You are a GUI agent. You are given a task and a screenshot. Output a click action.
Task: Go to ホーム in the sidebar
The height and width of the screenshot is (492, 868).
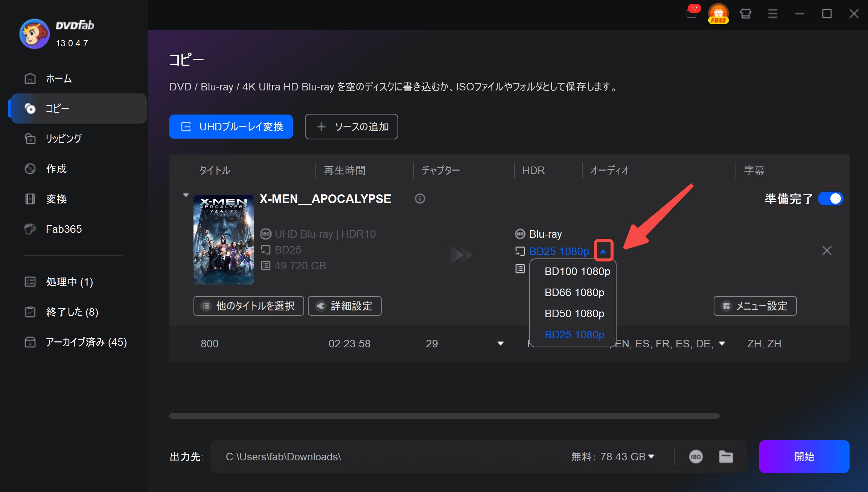[x=79, y=78]
